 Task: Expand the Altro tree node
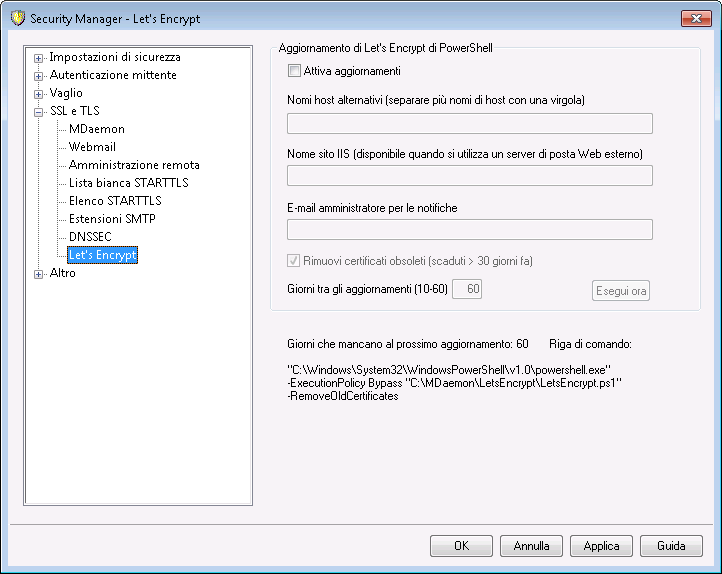point(39,274)
